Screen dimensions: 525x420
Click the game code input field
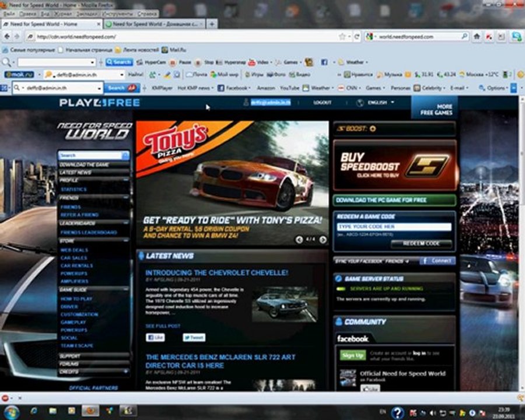(x=394, y=227)
